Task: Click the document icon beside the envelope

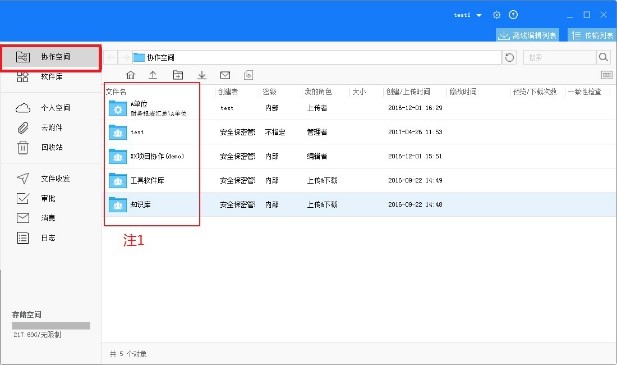Action: pos(248,75)
